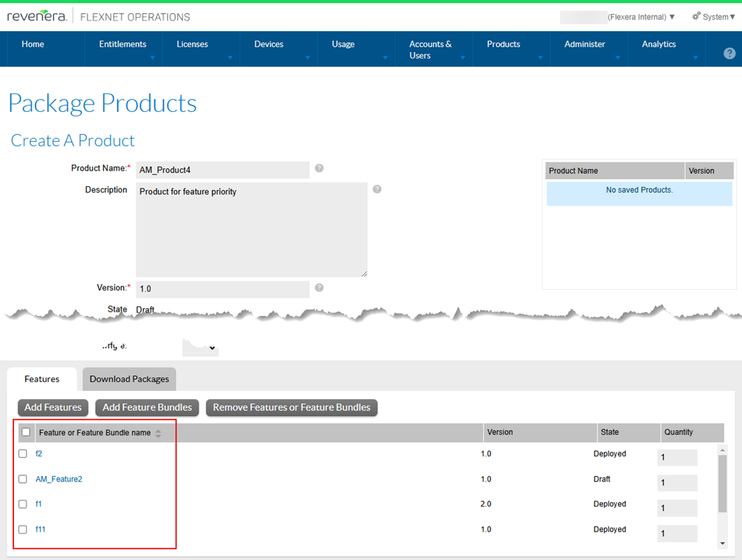This screenshot has height=560, width=742.
Task: Expand the Flexera Internal account dropdown
Action: (641, 17)
